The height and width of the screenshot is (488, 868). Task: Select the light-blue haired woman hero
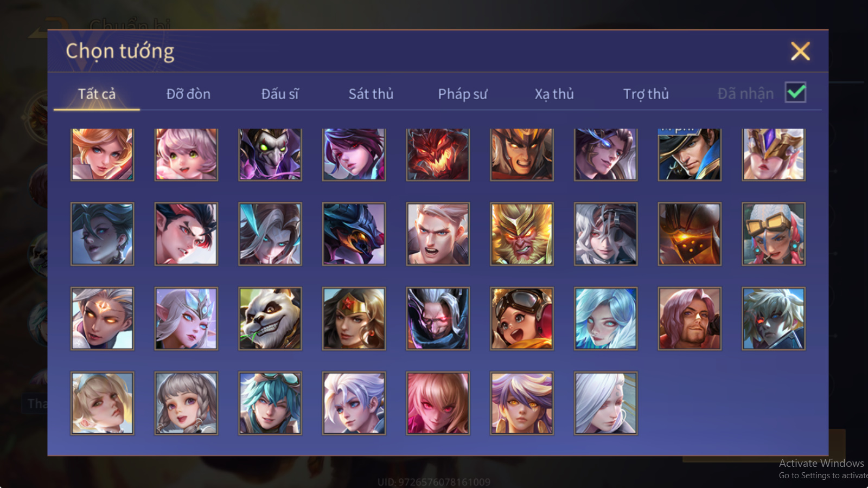tap(605, 318)
